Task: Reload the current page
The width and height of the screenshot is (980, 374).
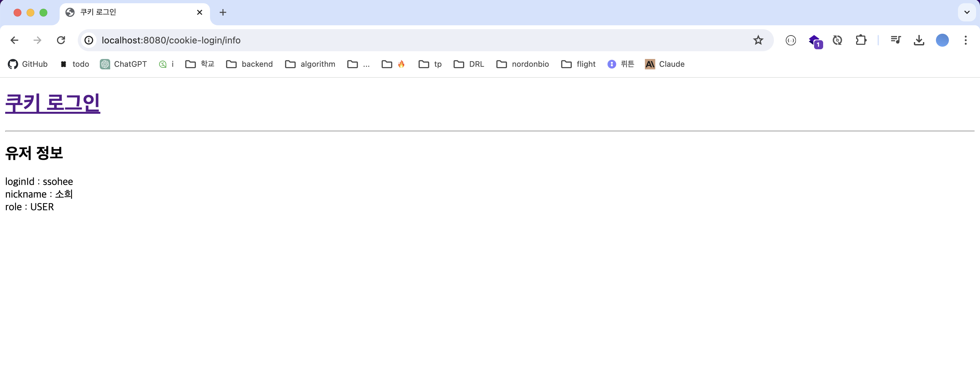Action: coord(61,40)
